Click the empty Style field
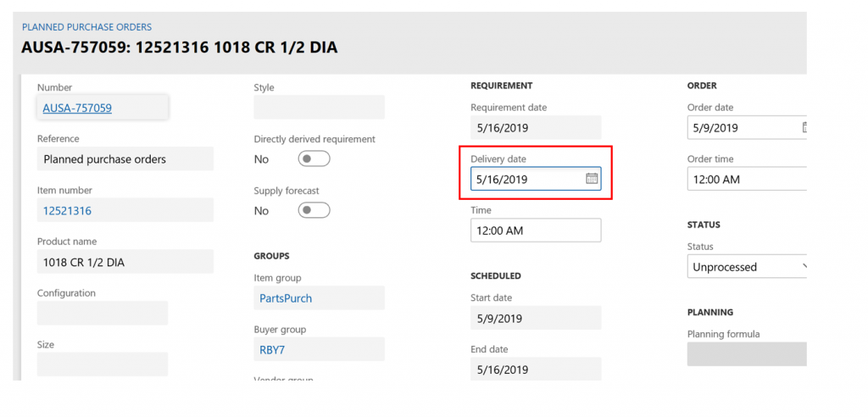This screenshot has width=868, height=417. pyautogui.click(x=319, y=108)
